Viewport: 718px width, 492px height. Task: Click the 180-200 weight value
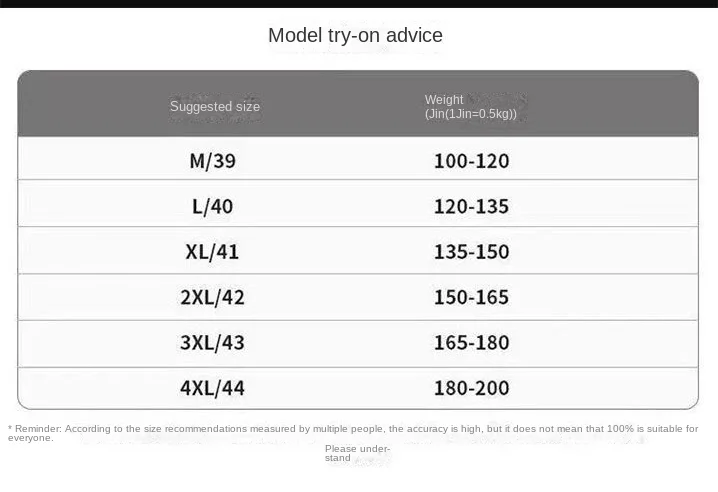[x=471, y=388]
